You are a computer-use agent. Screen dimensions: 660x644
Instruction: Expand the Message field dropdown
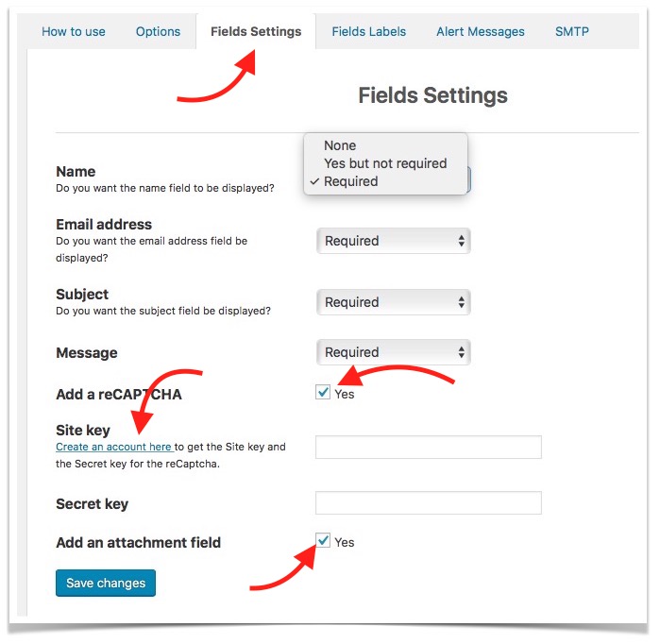pyautogui.click(x=393, y=352)
